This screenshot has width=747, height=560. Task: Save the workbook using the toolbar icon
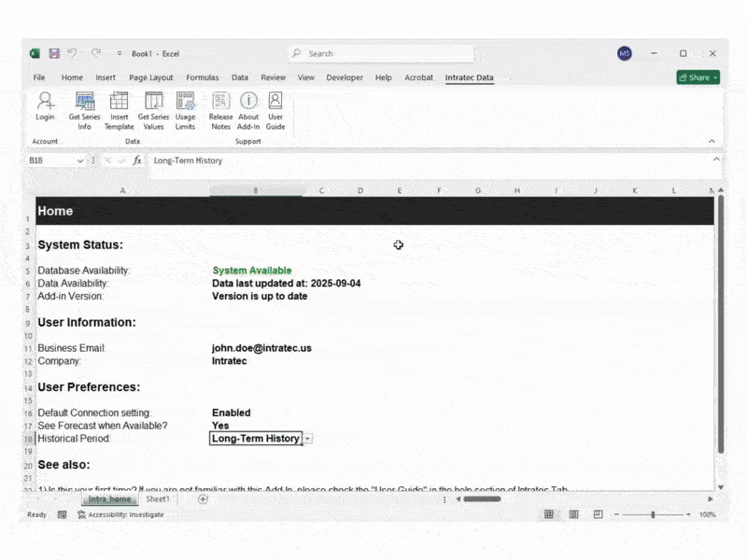(x=54, y=54)
